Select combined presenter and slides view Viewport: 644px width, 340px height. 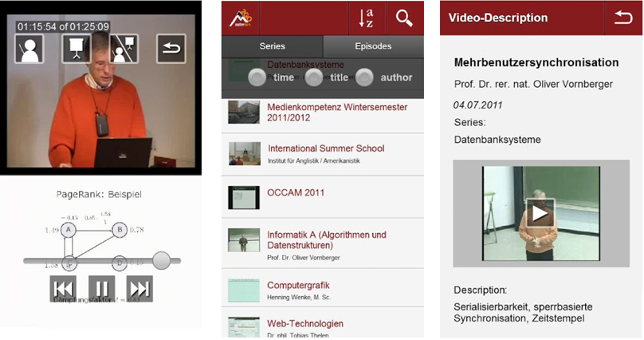click(124, 49)
